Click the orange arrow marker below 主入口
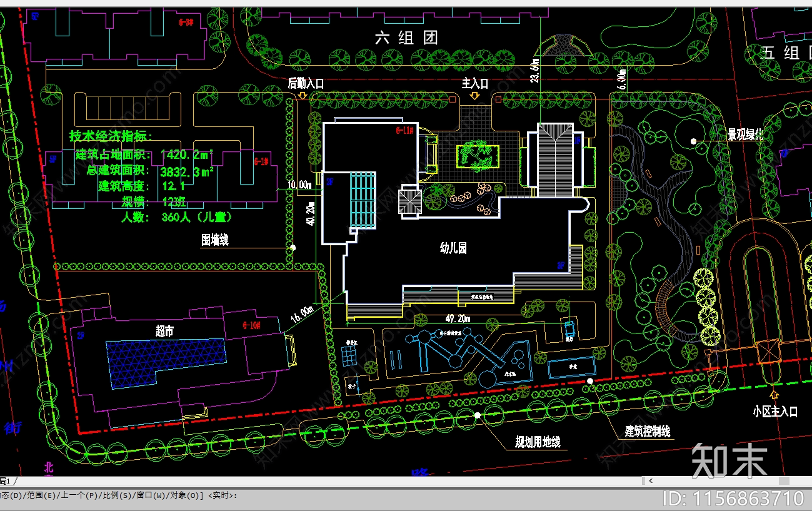This screenshot has height=523, width=812. (x=474, y=96)
